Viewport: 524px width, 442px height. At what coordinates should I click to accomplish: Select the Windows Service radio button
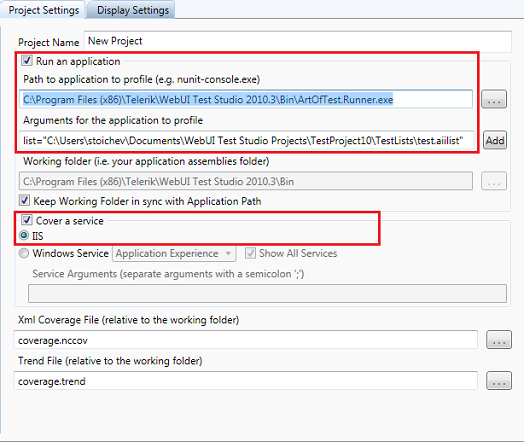click(x=24, y=253)
